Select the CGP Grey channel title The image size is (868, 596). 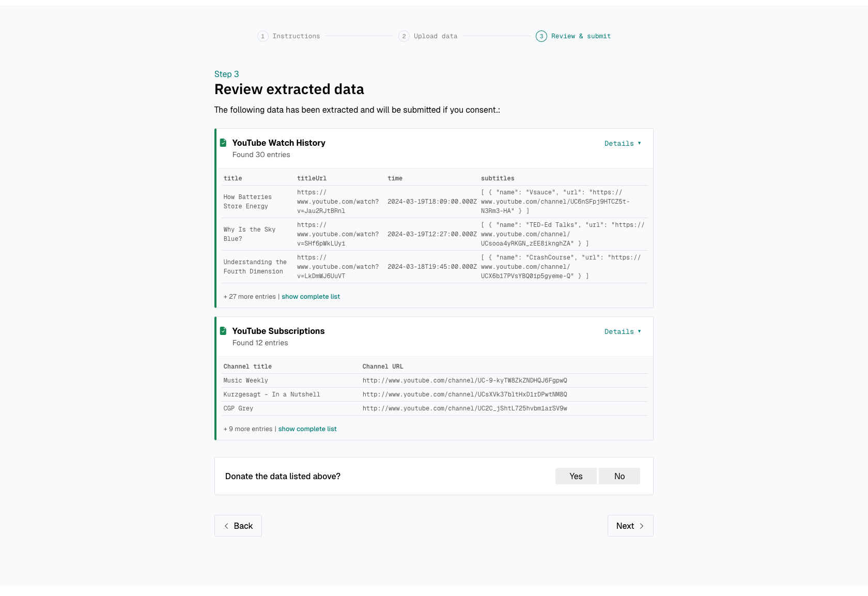pos(238,408)
